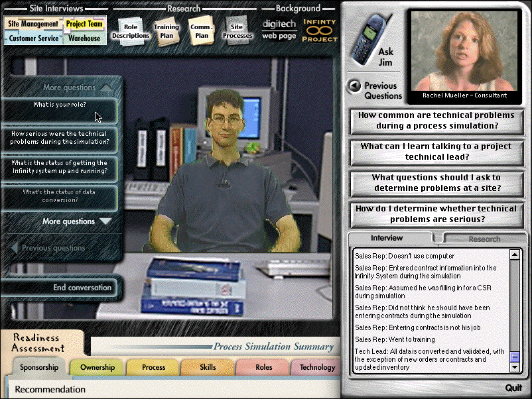The image size is (532, 399).
Task: Open the Site Processes note
Action: tap(237, 31)
